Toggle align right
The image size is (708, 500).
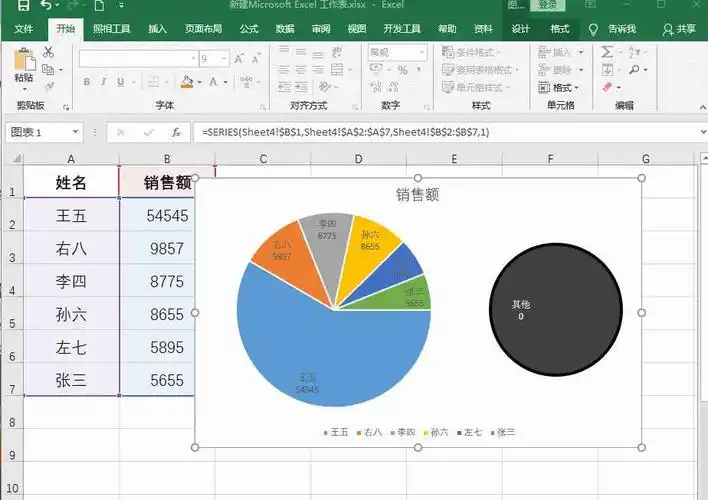pos(318,70)
